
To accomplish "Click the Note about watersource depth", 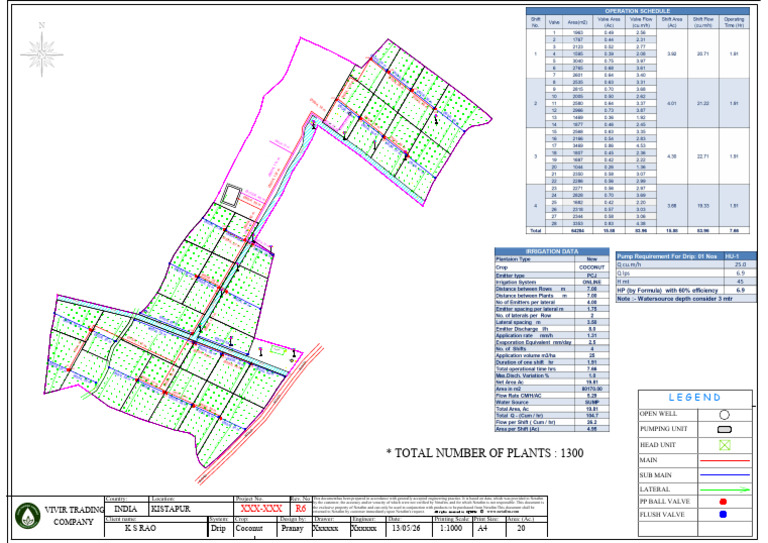I will pyautogui.click(x=675, y=299).
